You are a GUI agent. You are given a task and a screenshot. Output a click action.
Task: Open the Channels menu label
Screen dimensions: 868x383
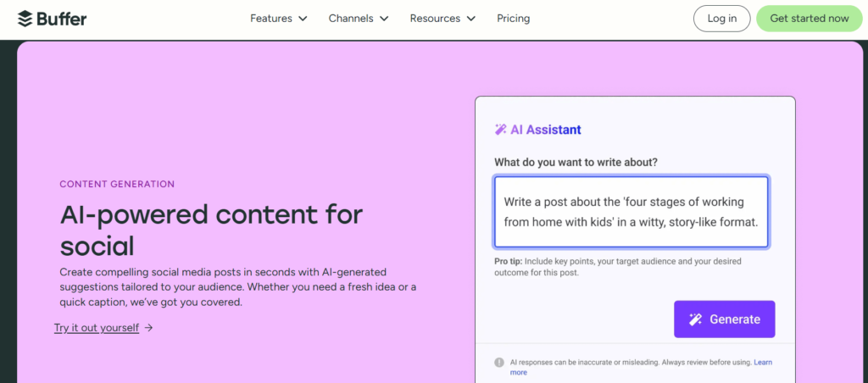coord(351,19)
